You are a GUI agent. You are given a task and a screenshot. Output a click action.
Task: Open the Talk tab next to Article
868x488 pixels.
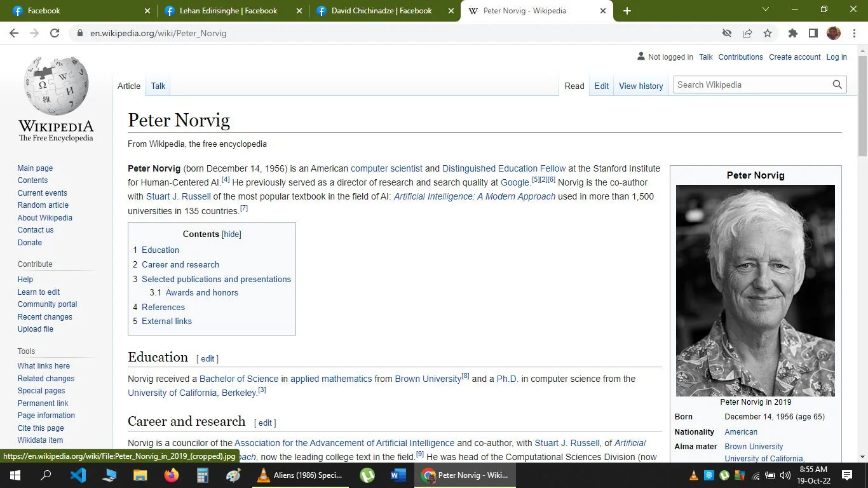pos(158,86)
